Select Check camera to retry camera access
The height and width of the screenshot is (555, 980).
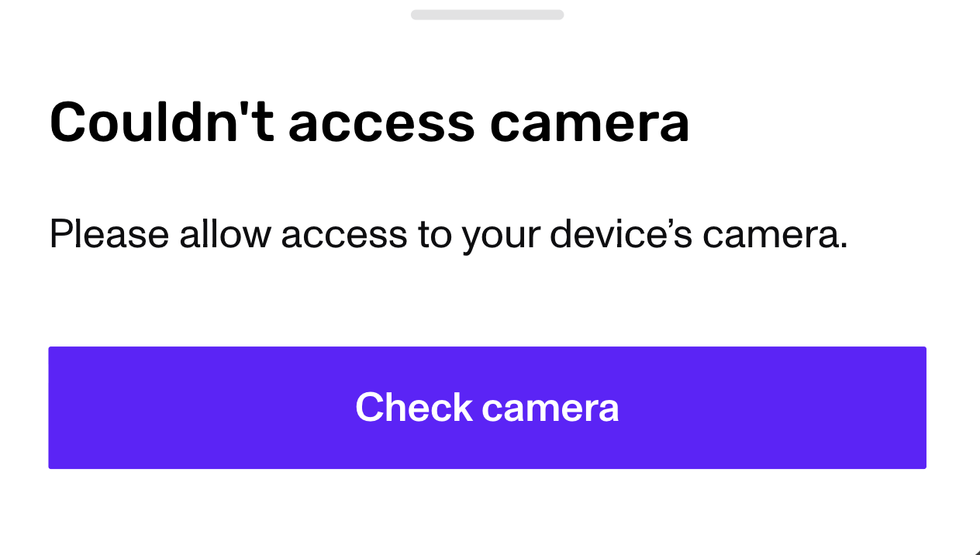pos(487,407)
